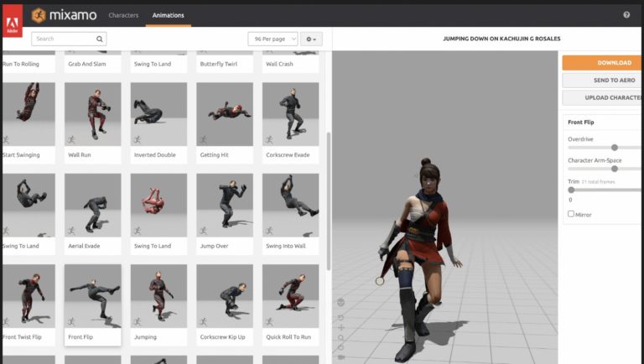Select the Animations tab
This screenshot has height=364, width=644.
point(168,15)
